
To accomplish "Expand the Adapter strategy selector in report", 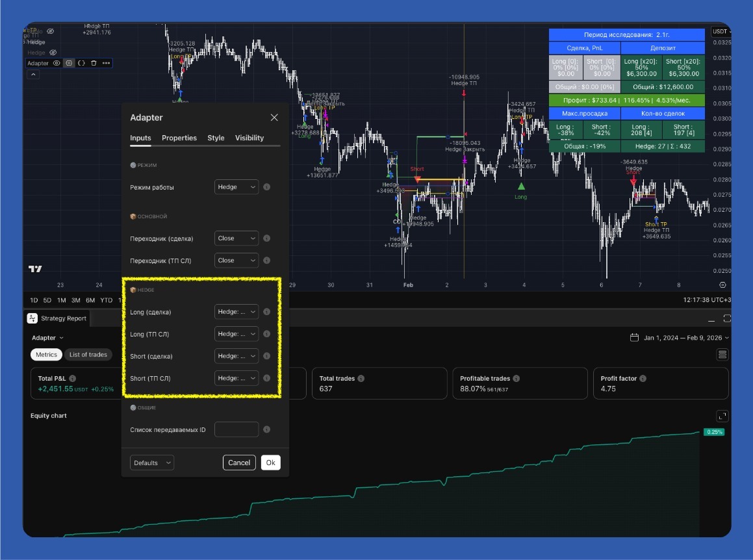I will click(47, 338).
